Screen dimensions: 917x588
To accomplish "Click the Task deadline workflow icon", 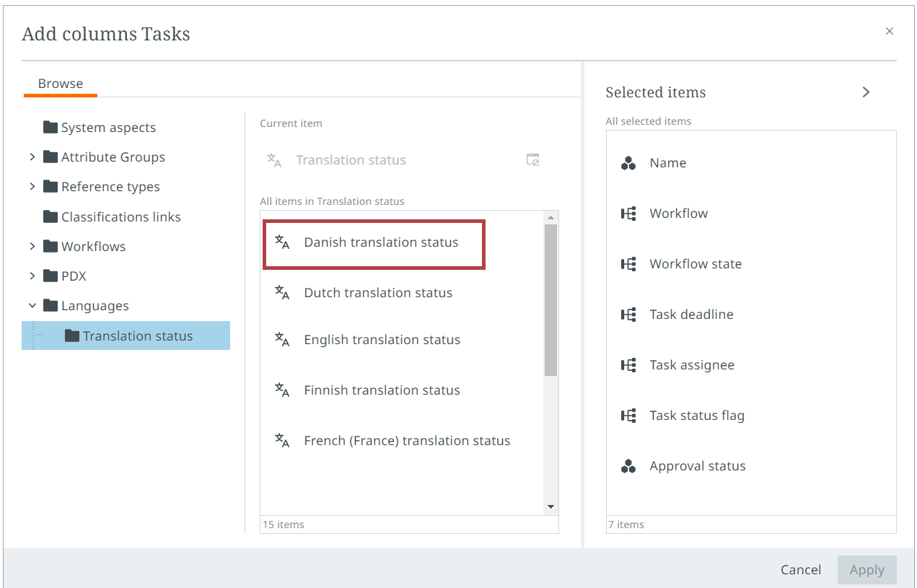I will 628,315.
